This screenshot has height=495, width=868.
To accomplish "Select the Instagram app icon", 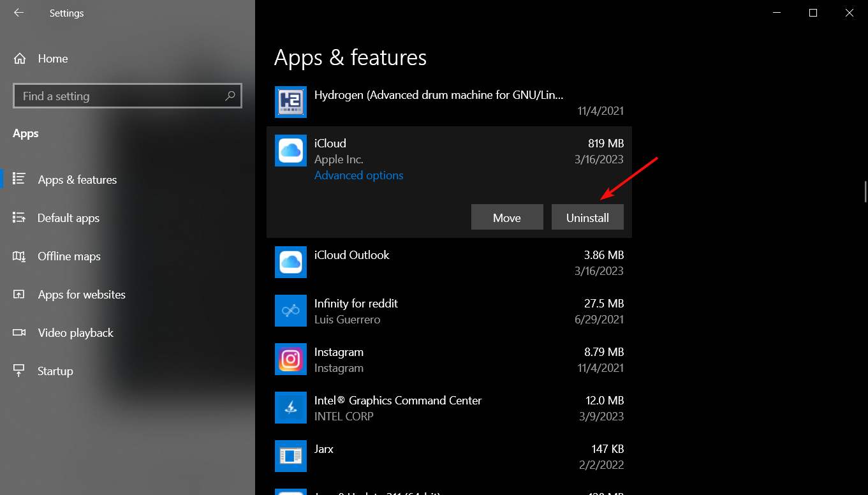I will [291, 359].
